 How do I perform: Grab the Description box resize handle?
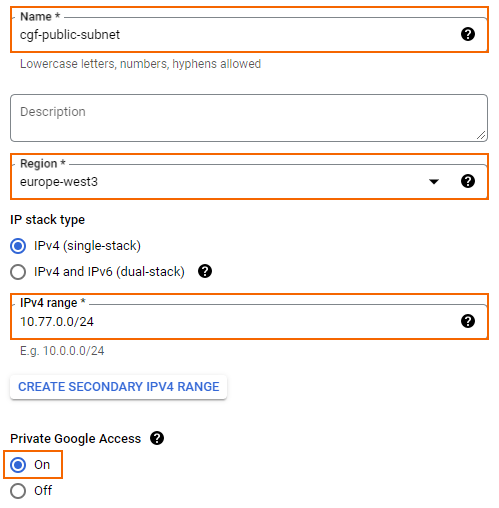(x=481, y=135)
